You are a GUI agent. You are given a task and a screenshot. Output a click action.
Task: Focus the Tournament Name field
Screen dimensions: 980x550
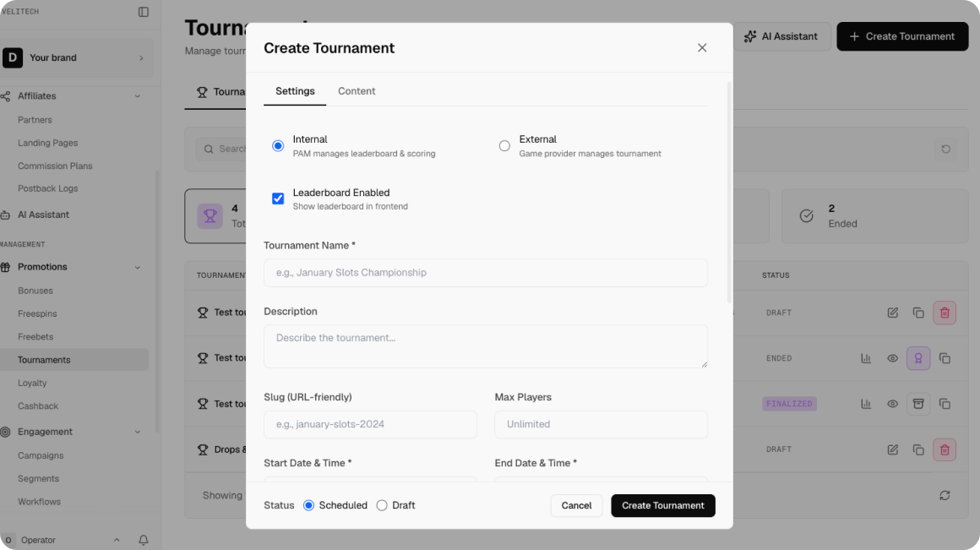(486, 273)
